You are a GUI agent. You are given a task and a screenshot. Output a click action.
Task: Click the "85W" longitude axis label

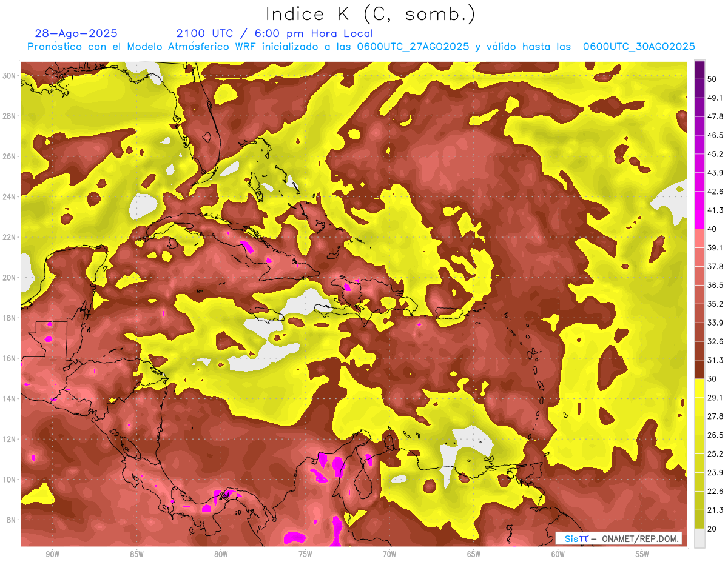(136, 554)
